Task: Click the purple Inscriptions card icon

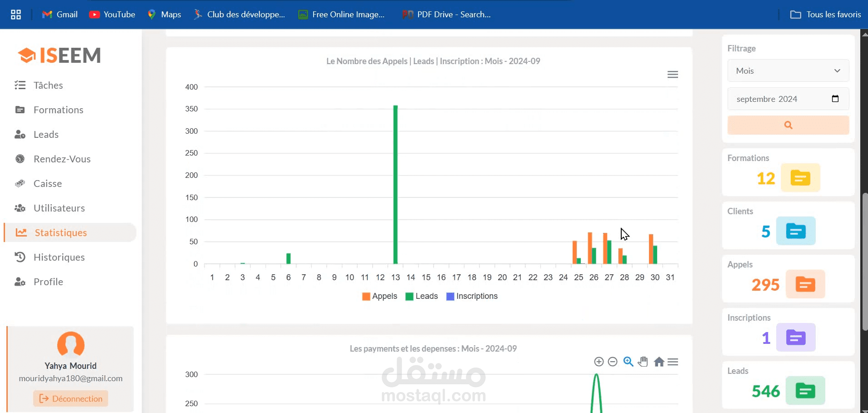Action: [796, 337]
